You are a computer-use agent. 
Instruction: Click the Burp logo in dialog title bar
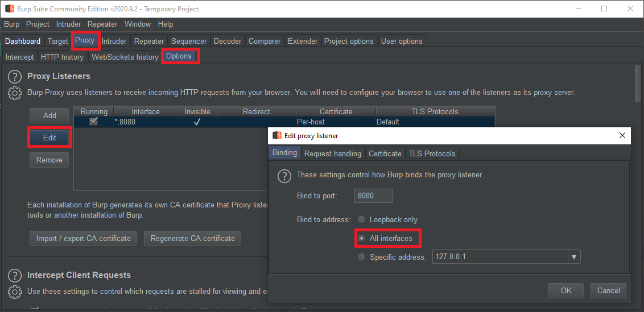click(x=277, y=136)
